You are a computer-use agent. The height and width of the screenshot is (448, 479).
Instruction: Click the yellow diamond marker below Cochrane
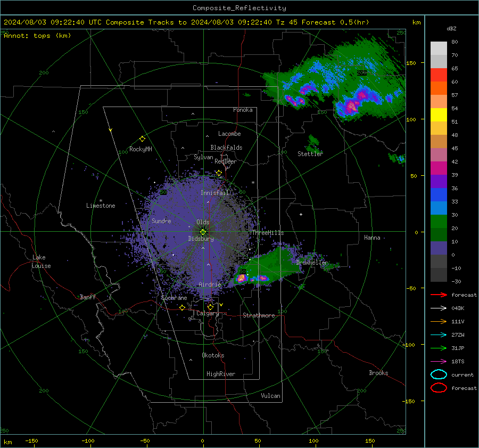coord(182,307)
